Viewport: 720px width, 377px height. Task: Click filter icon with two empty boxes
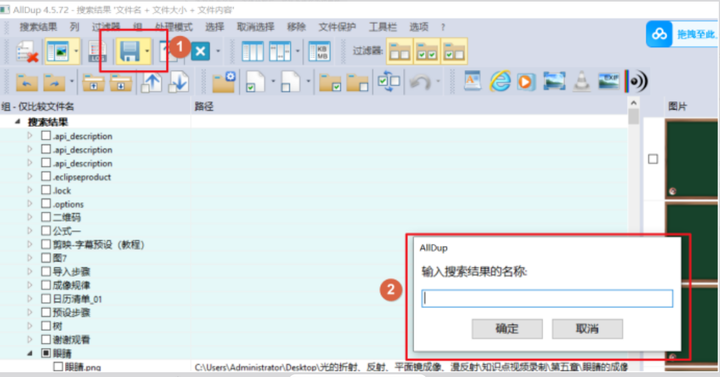point(399,51)
